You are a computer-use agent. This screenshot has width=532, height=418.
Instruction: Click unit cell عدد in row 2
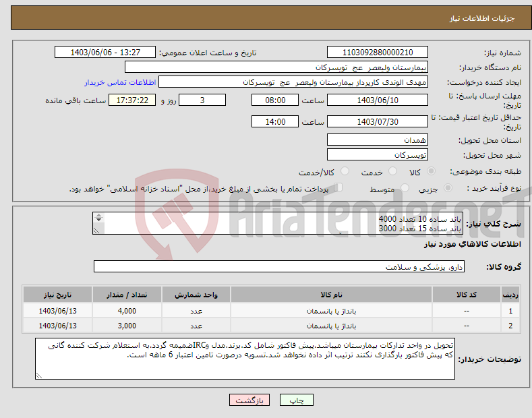[x=196, y=326]
